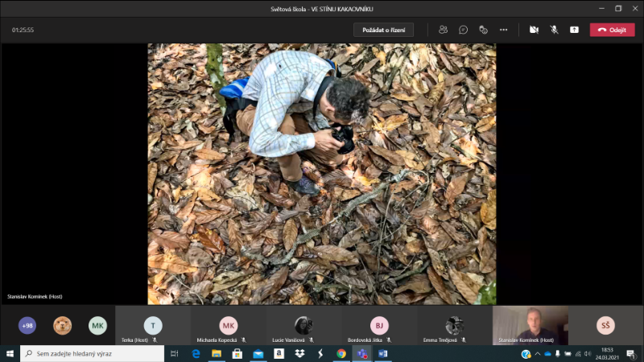Open the meeting chat
644x362 pixels.
[463, 30]
